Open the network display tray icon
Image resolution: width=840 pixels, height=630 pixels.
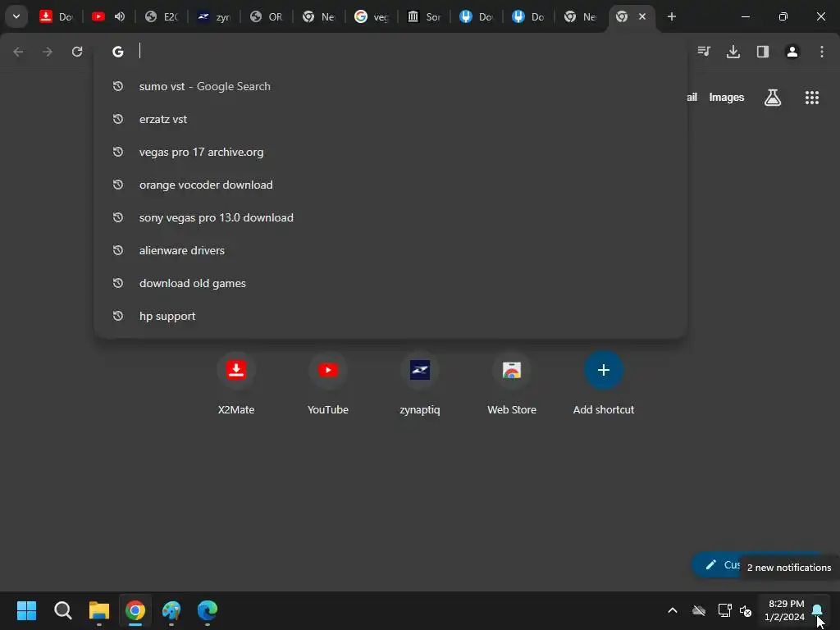tap(724, 610)
